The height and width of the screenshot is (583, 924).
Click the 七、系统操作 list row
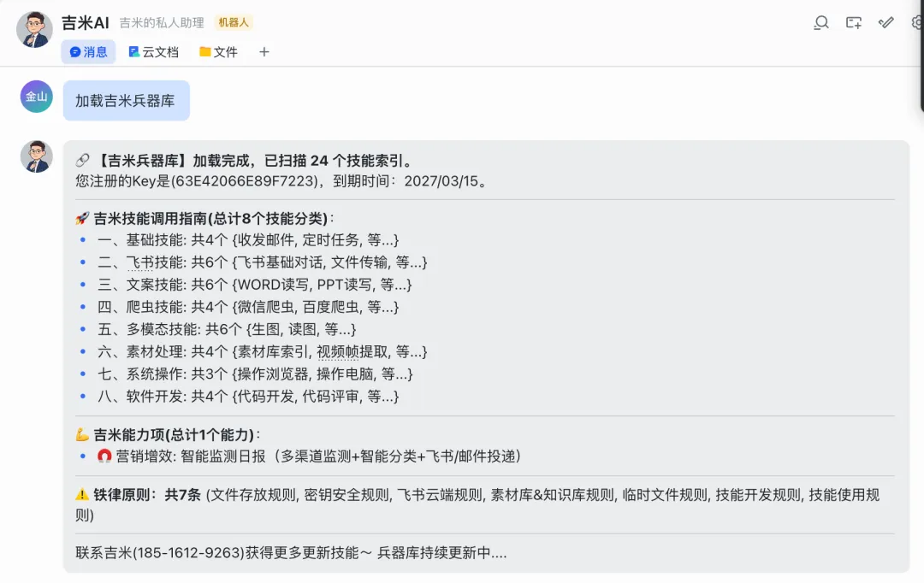point(255,374)
